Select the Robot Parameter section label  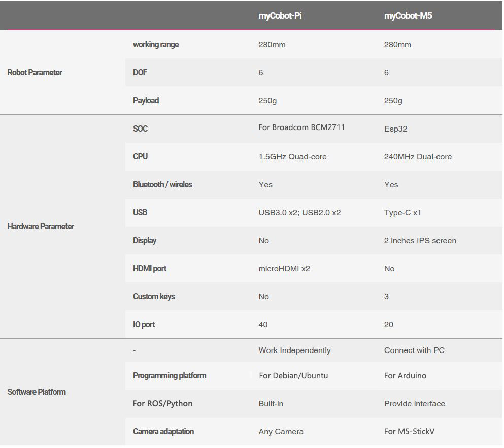point(35,73)
